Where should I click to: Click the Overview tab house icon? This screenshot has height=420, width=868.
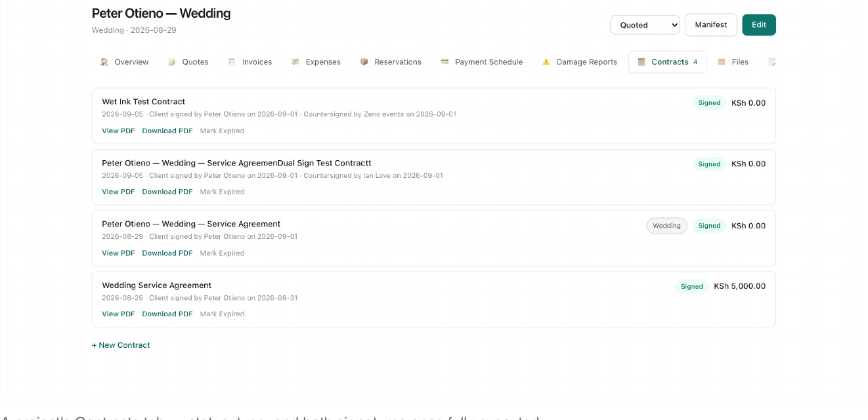[x=104, y=62]
